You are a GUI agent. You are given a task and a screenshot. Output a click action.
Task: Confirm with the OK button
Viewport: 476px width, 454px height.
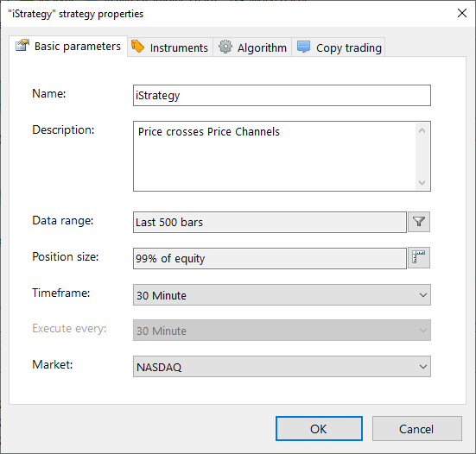point(319,428)
